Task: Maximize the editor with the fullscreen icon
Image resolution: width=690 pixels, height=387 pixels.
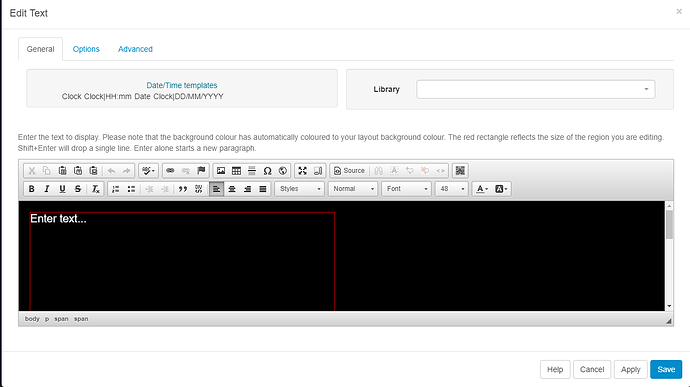Action: (x=302, y=171)
